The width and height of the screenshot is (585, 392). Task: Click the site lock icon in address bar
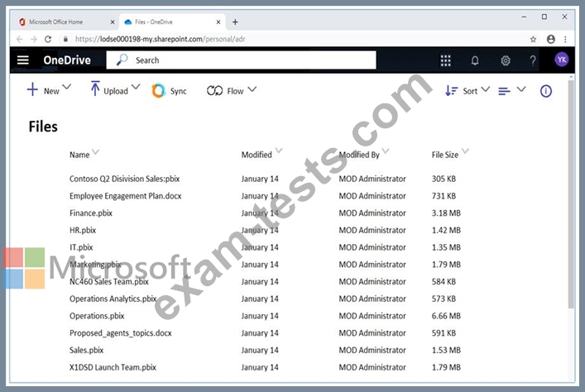click(65, 39)
